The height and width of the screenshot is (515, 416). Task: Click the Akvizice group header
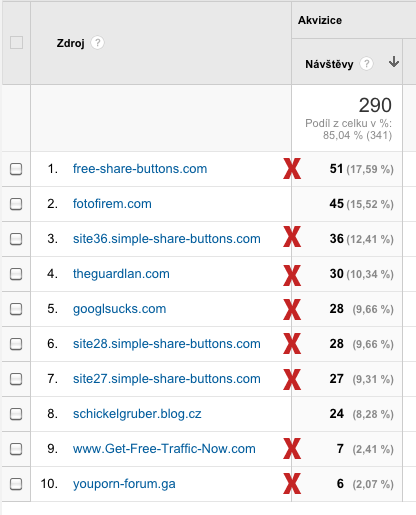(x=320, y=20)
